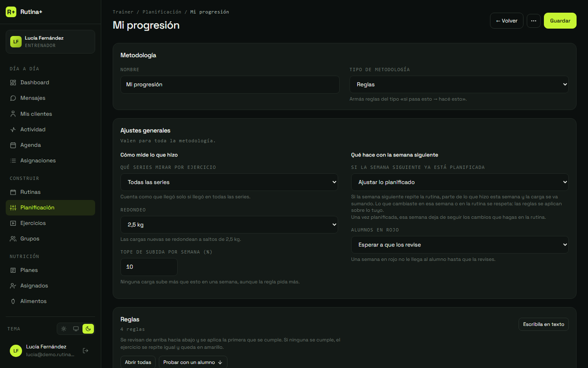Open the Tipo de metodología dropdown
This screenshot has height=368, width=588.
click(x=459, y=85)
